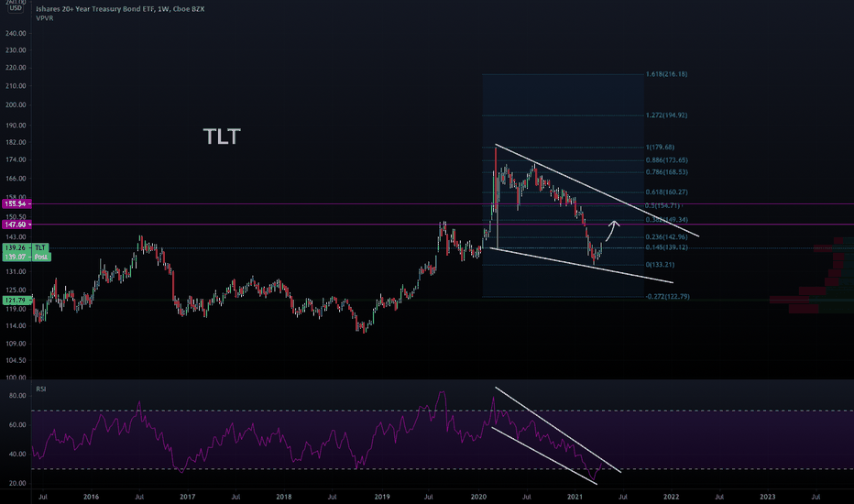This screenshot has height=504, width=854.
Task: Click the purple 155.94 price label
Action: tap(16, 203)
